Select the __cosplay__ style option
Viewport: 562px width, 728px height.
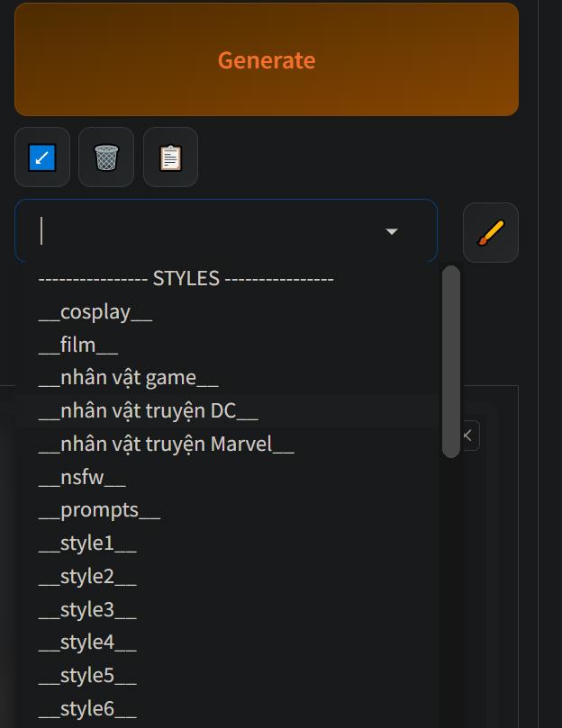[x=95, y=312]
